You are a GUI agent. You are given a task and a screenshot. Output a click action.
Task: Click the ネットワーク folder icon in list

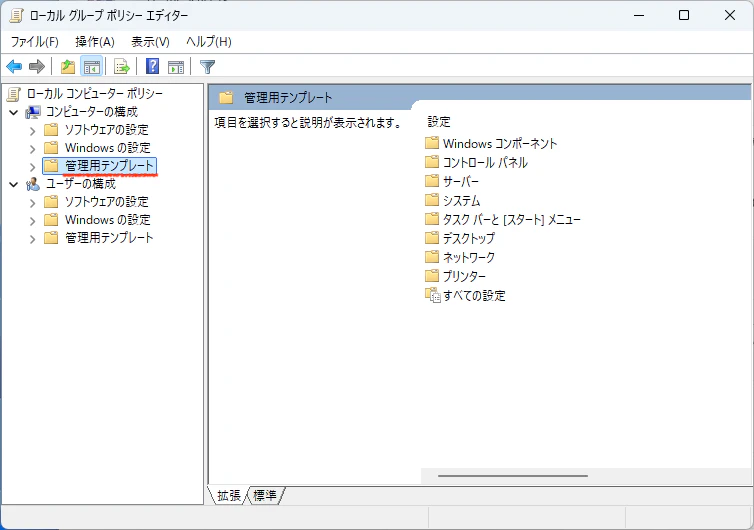pos(432,257)
